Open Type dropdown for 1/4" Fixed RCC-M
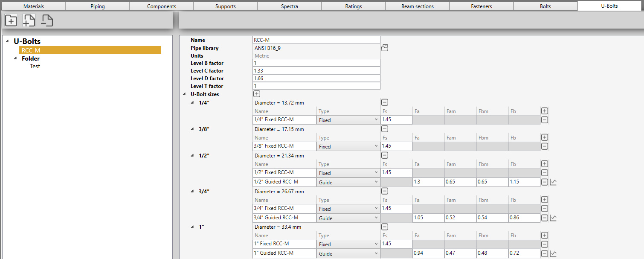 point(348,120)
